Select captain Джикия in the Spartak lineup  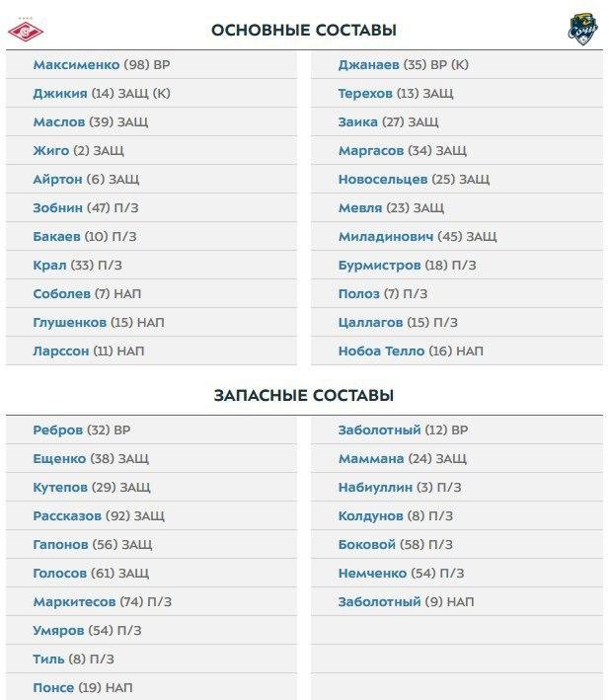(x=59, y=94)
